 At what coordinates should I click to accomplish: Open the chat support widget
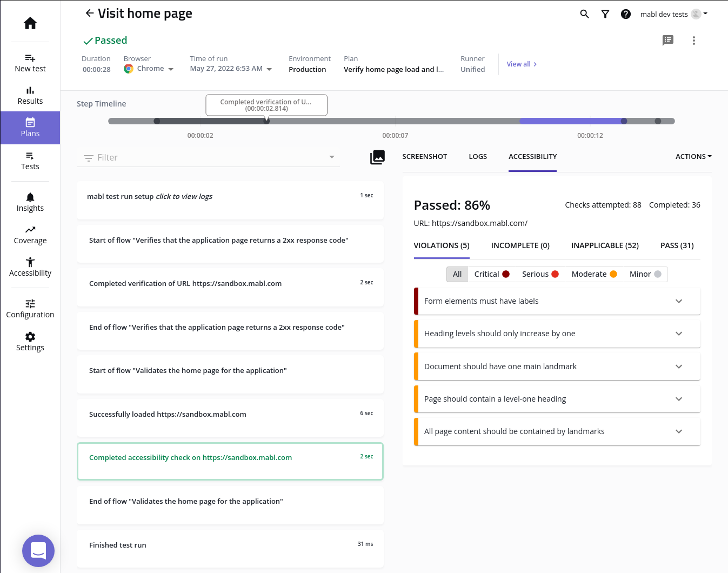click(38, 551)
